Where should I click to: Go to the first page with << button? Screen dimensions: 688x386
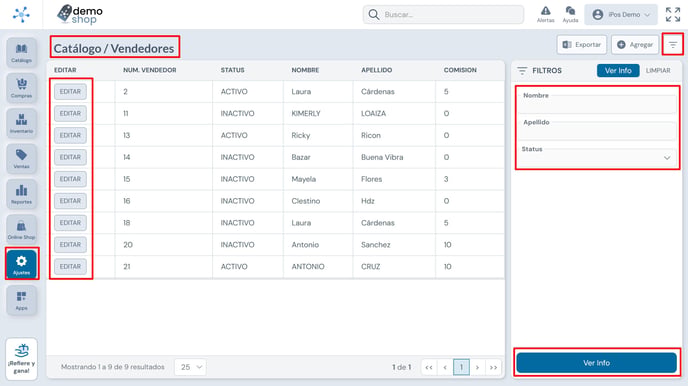(429, 367)
